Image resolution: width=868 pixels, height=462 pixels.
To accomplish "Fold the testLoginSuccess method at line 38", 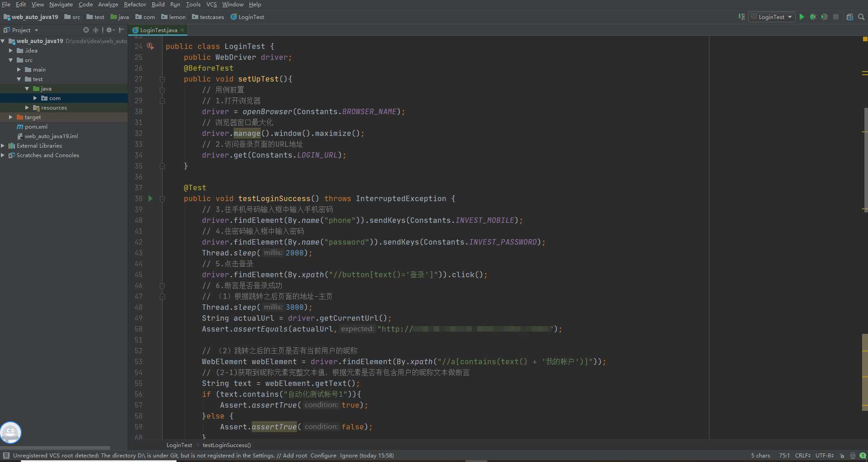I will (x=162, y=199).
